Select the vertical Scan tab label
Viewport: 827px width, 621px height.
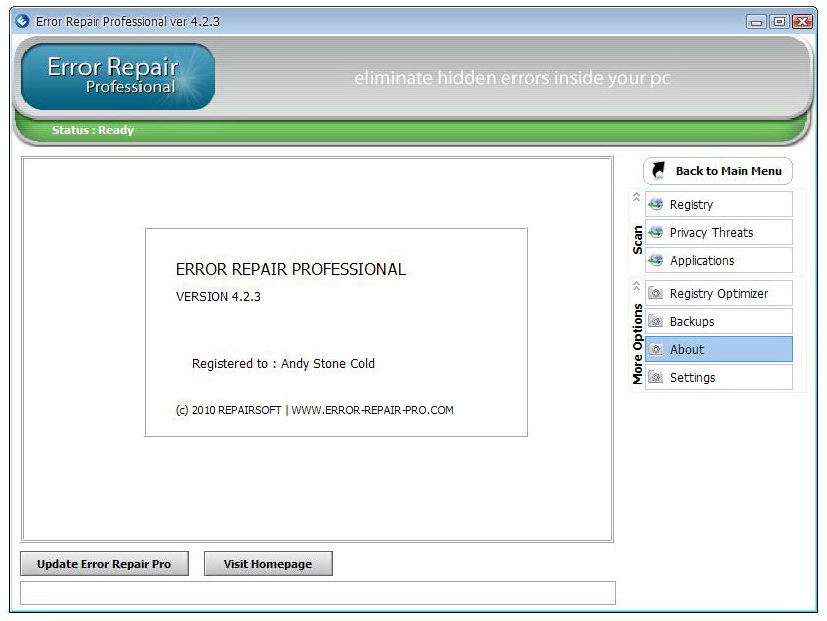pyautogui.click(x=636, y=238)
